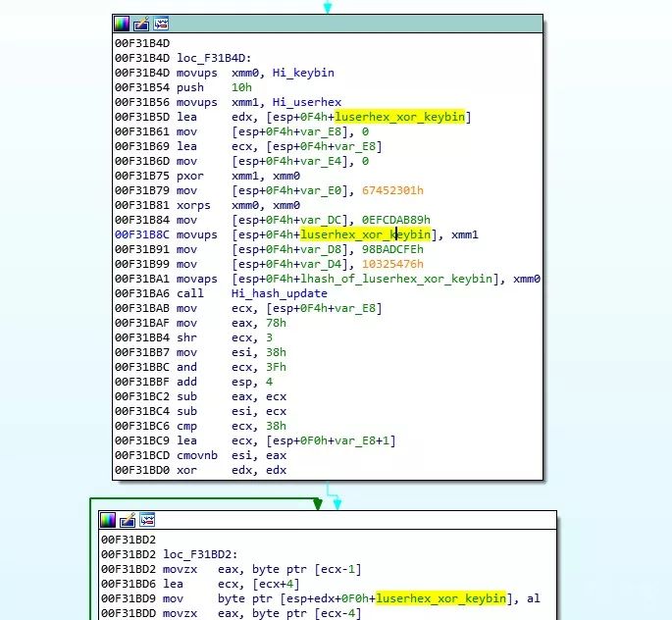Viewport: 672px width, 620px height.
Task: Click group nodes icon in loc_F31BD2 block
Action: tap(147, 520)
